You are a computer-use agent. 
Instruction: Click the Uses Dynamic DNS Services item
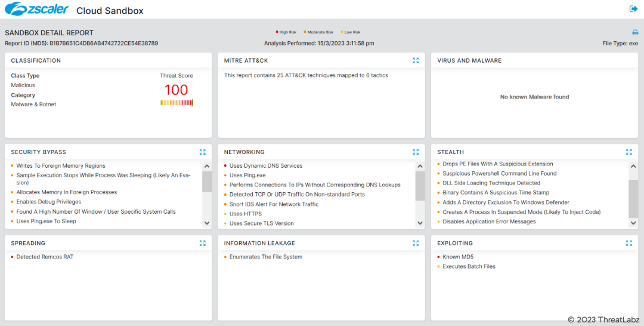[x=266, y=166]
